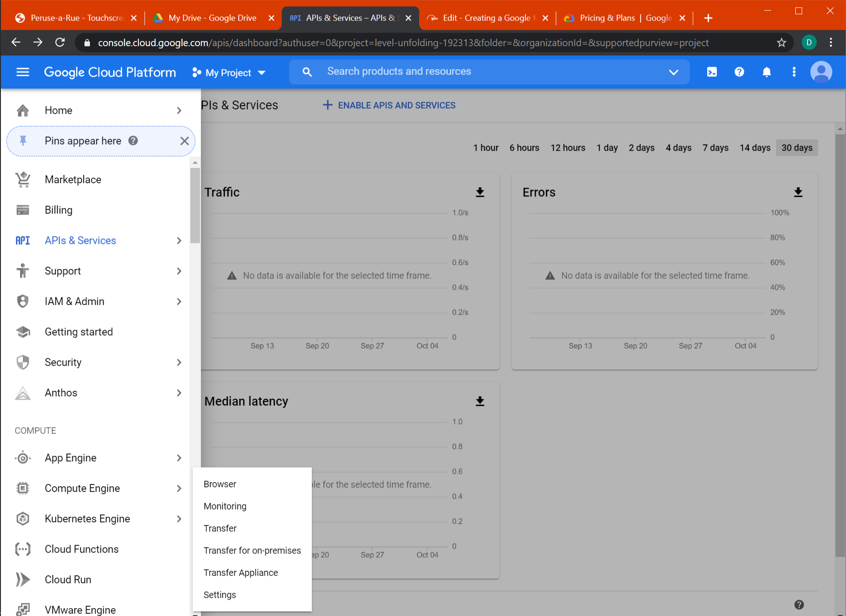
Task: Click the bookmark star in address bar
Action: tap(782, 43)
